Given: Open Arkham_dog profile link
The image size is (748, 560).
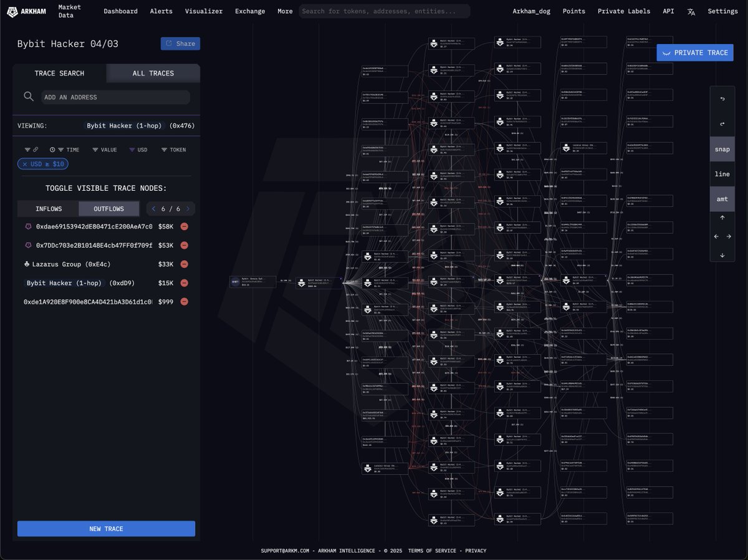Looking at the screenshot, I should point(531,11).
